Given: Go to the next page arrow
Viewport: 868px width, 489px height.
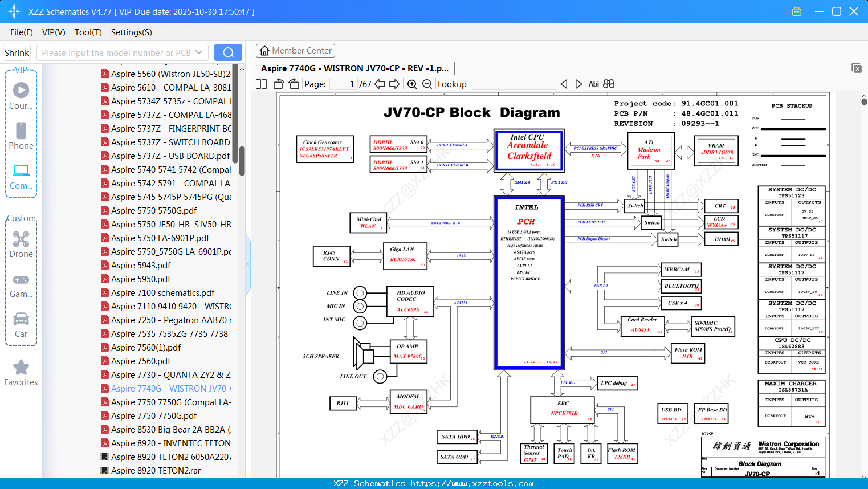Looking at the screenshot, I should 394,84.
